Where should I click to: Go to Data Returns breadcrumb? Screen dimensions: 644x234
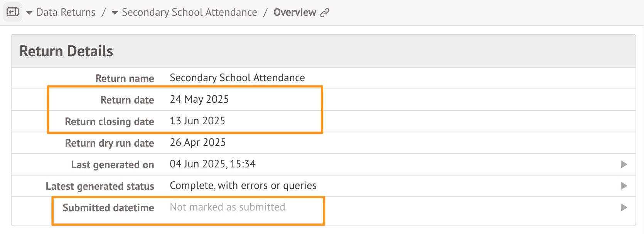click(66, 12)
